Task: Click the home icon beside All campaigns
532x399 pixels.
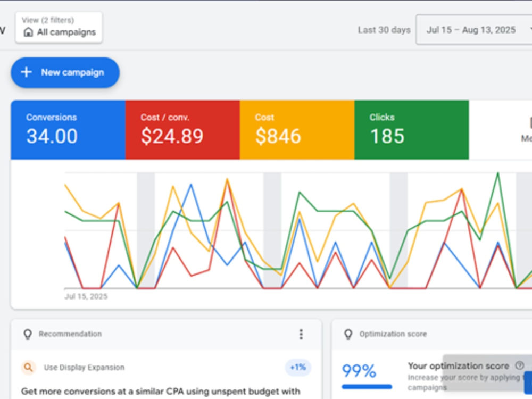Action: click(x=29, y=32)
